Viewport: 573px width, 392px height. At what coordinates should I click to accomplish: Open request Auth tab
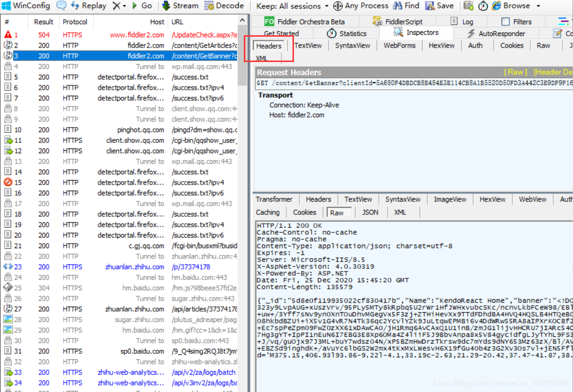[475, 46]
